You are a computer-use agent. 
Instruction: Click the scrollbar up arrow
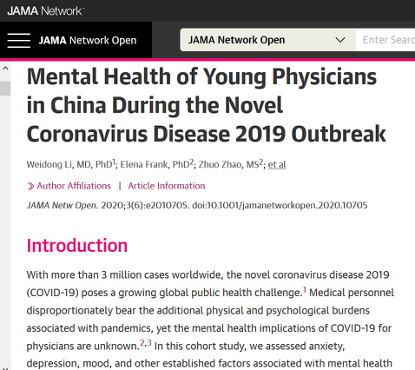tap(5, 68)
